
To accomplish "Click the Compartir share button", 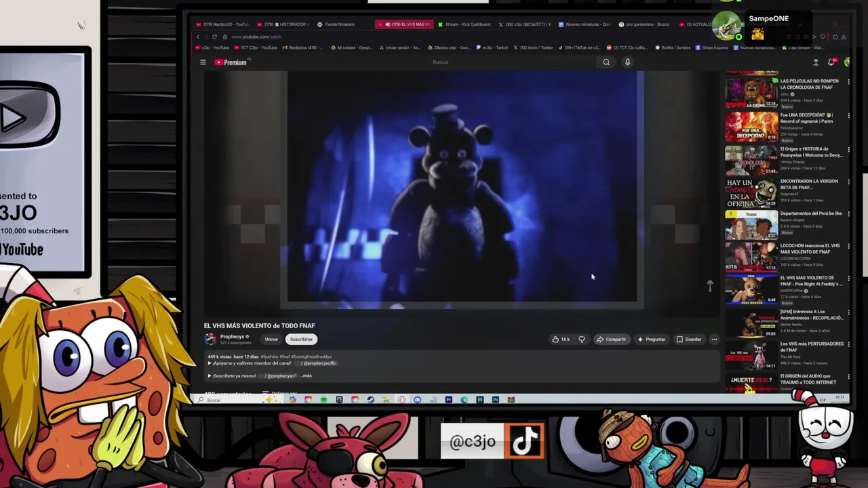I will [612, 339].
